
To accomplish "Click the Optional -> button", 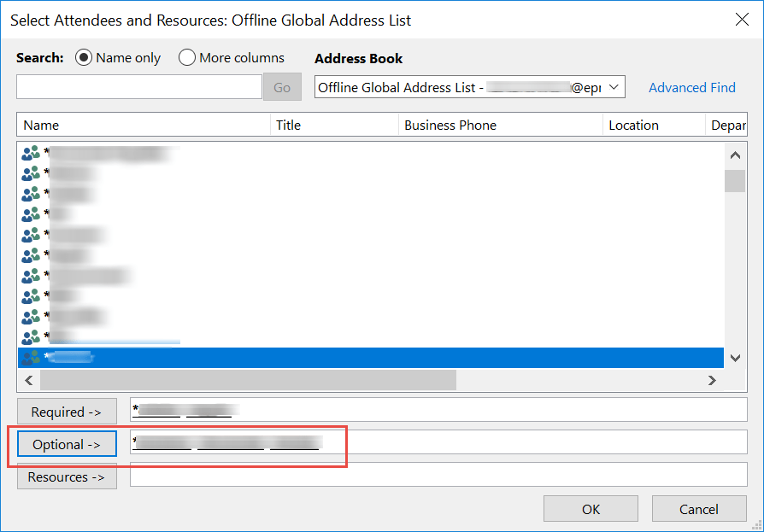I will [68, 444].
